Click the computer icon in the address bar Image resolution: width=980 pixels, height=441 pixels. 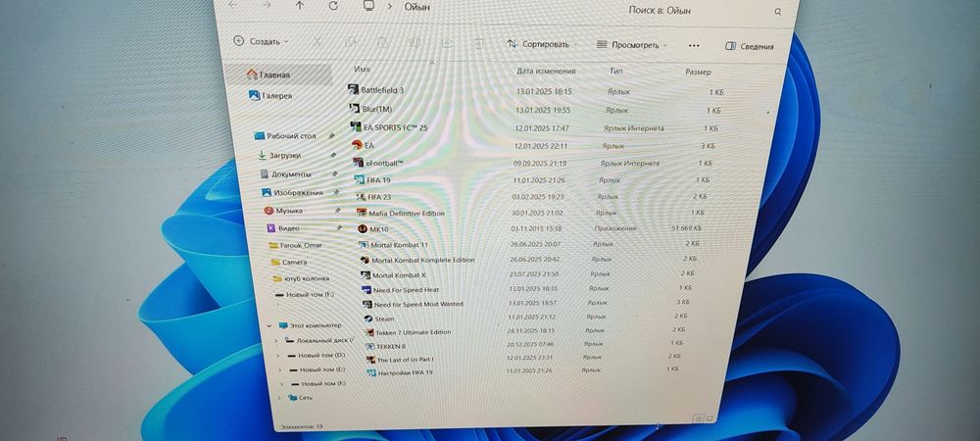368,5
